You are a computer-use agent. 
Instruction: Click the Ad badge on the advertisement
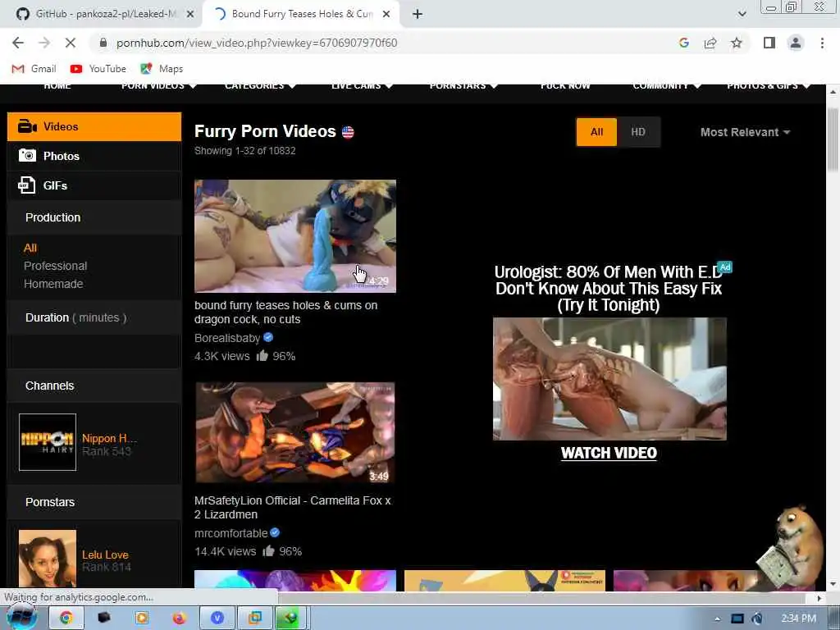pos(725,267)
